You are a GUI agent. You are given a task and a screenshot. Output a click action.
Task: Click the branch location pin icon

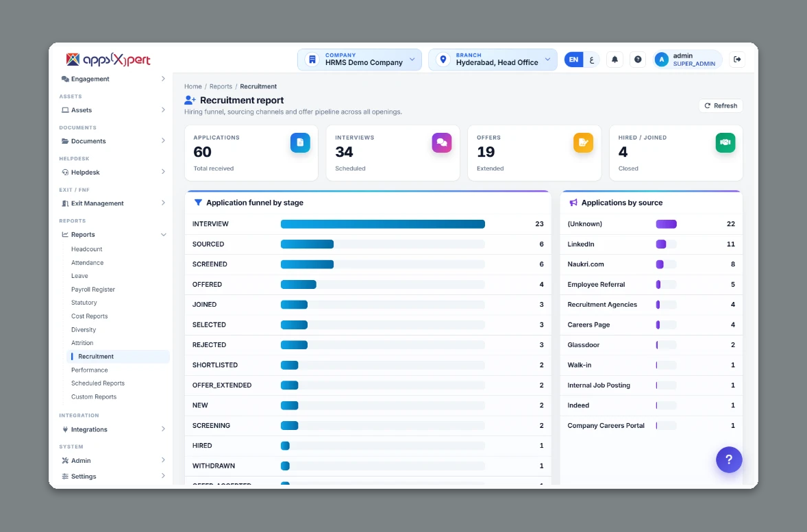coord(443,60)
